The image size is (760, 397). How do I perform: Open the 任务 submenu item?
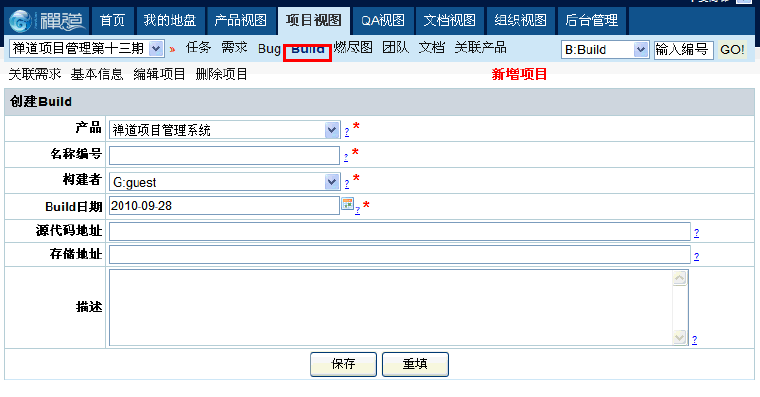coord(198,48)
